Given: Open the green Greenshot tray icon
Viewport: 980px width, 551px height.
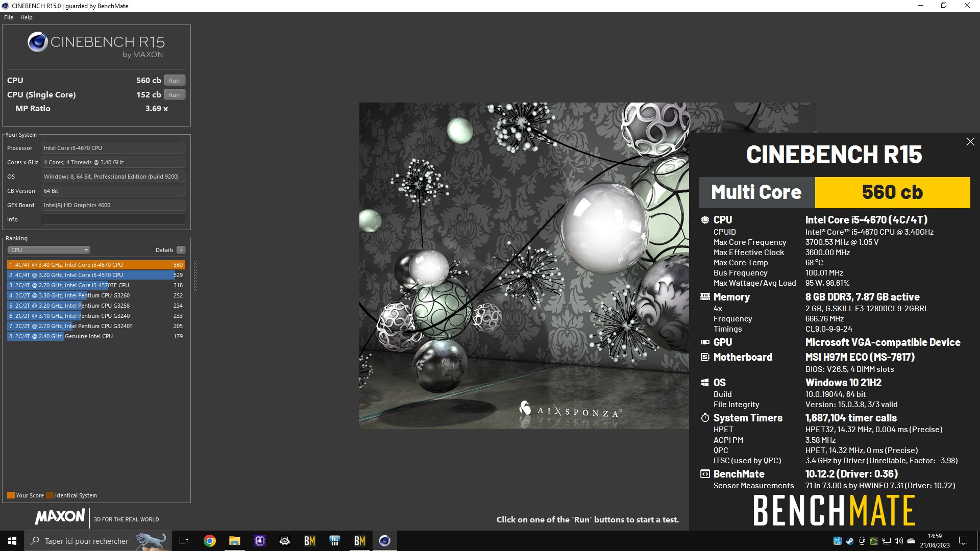Looking at the screenshot, I should pos(874,541).
